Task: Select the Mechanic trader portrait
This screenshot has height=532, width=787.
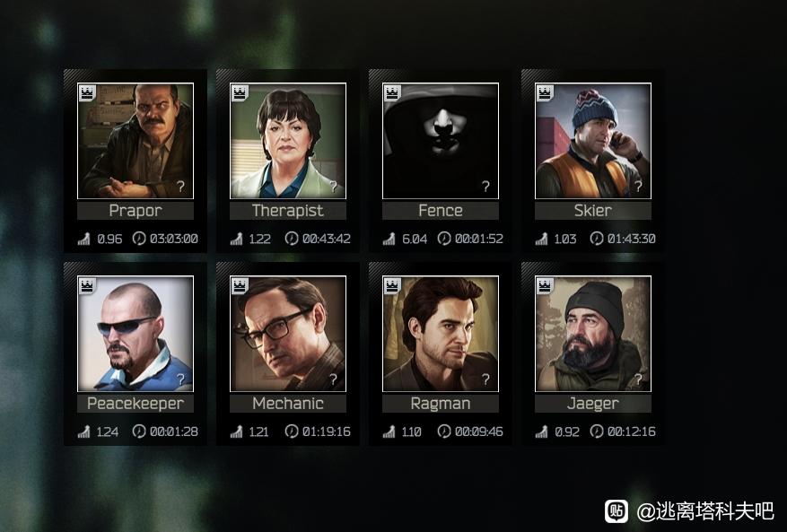Action: pyautogui.click(x=288, y=334)
